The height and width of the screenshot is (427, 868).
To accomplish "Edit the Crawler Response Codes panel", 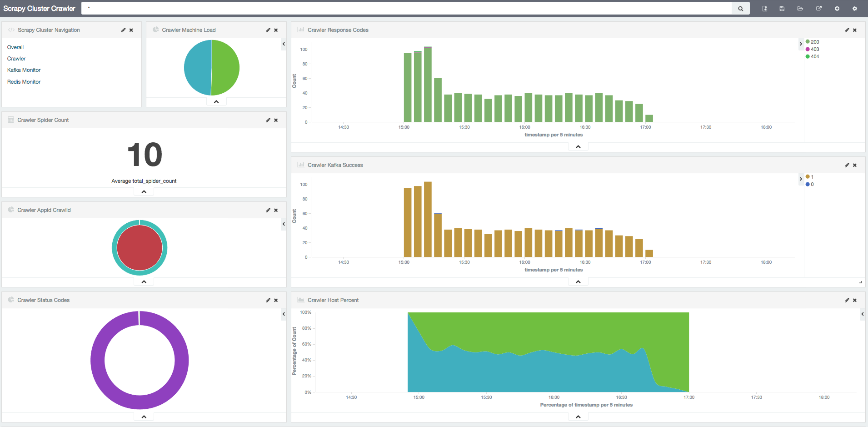I will (847, 30).
